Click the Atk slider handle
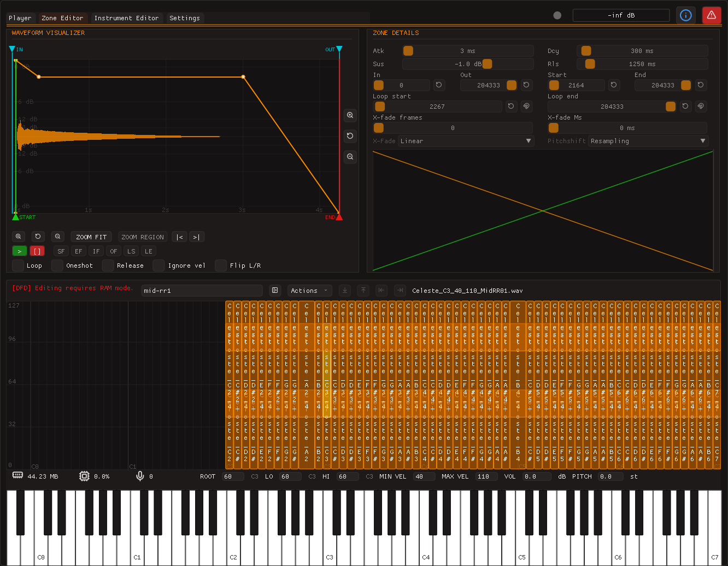Image resolution: width=728 pixels, height=566 pixels. pos(408,51)
